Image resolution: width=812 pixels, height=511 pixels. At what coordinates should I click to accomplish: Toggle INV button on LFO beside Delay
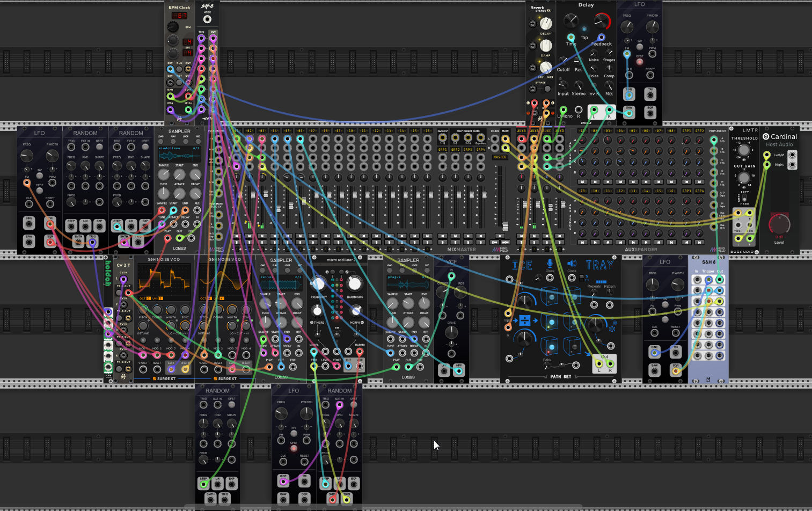(639, 47)
